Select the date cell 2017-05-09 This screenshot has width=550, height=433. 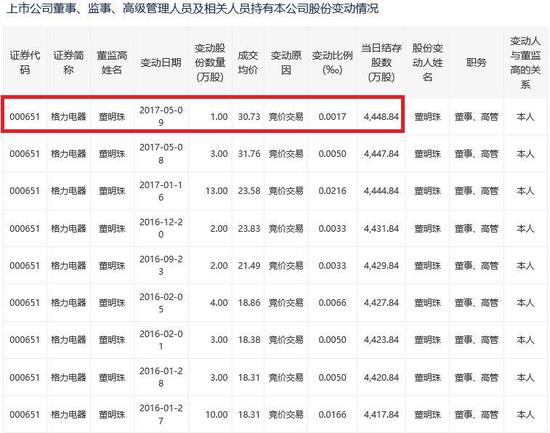point(161,116)
